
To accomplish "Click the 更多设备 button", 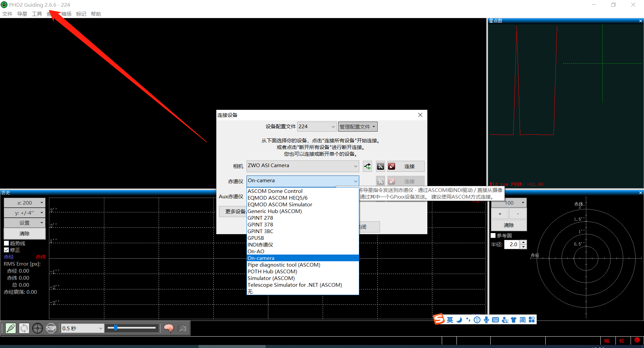I will [x=233, y=211].
